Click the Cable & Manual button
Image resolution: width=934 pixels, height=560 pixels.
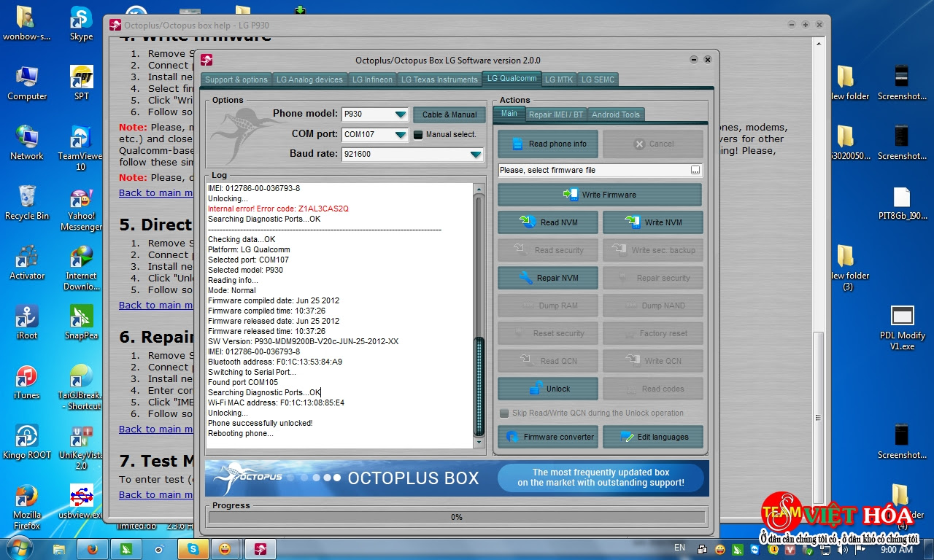click(449, 114)
